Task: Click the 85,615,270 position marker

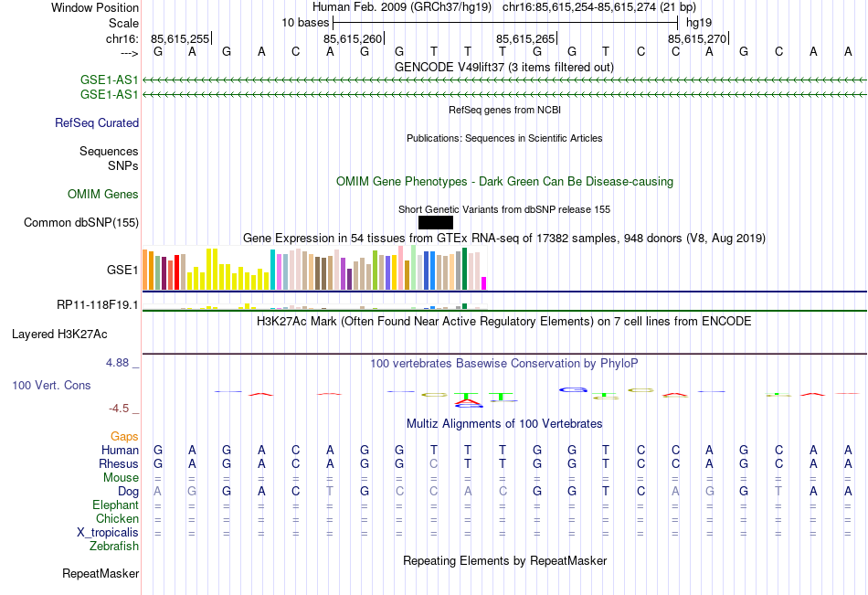Action: click(x=697, y=38)
